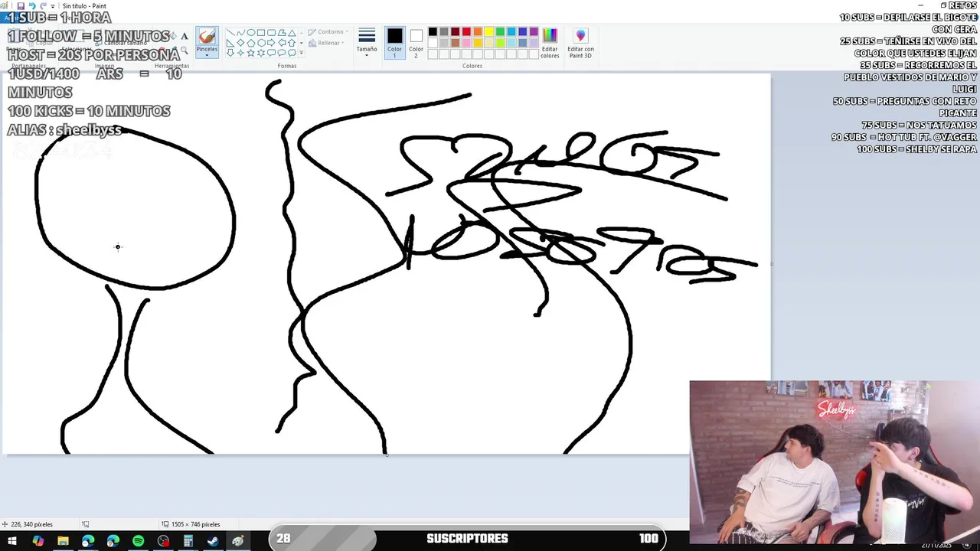Choose the six-point star shape
The height and width of the screenshot is (551, 980).
click(x=261, y=53)
